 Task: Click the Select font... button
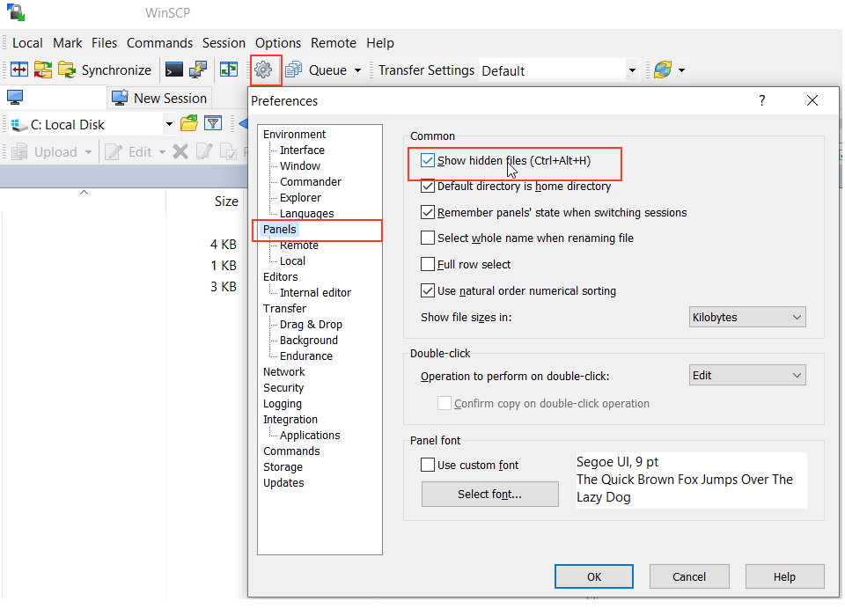490,495
